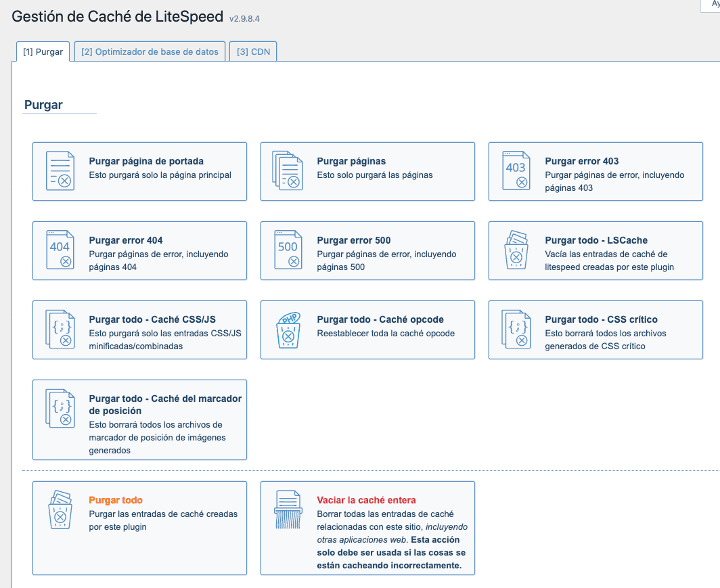Click the stacked pages Purgar páginas icon

(288, 171)
